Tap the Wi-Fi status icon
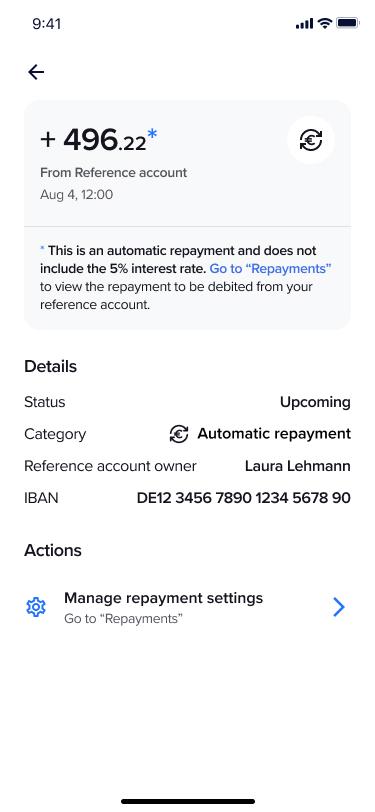 325,23
